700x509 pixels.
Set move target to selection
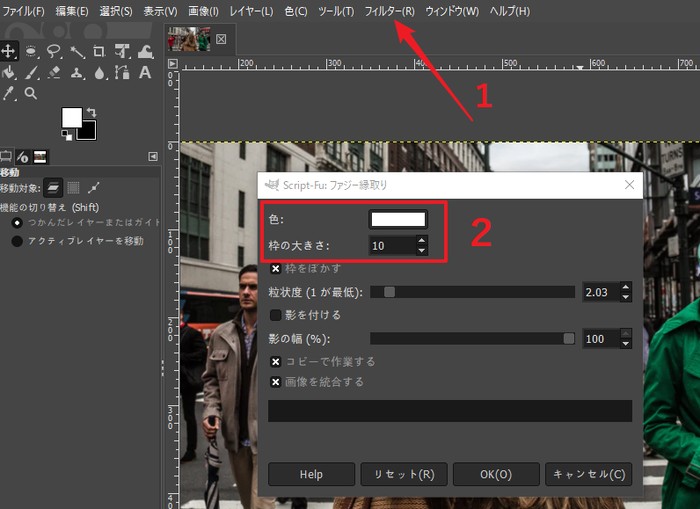pos(73,188)
